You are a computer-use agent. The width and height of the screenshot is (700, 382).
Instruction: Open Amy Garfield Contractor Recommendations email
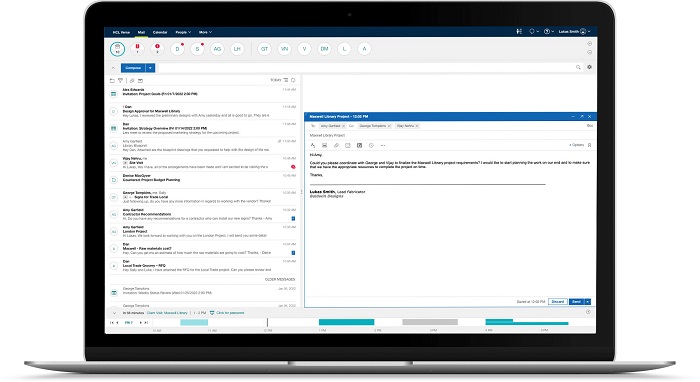pos(203,214)
